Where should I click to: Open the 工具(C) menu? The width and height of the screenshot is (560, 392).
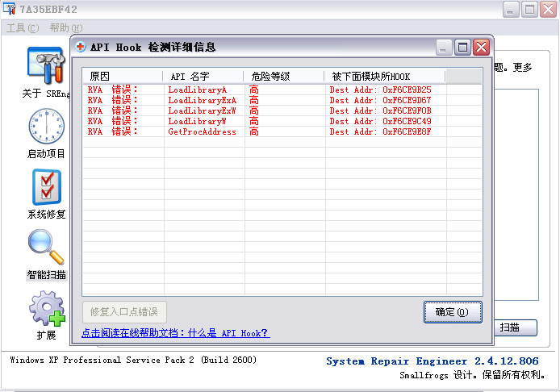[x=23, y=28]
